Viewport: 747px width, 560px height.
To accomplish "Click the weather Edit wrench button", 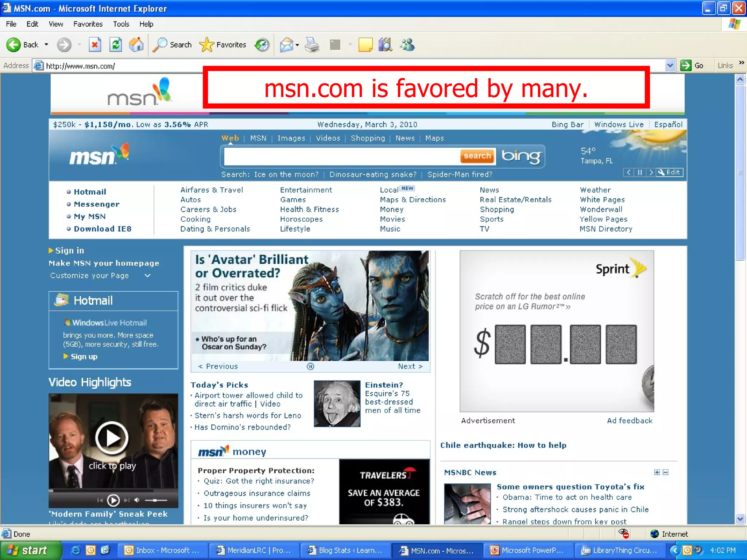I will click(669, 172).
